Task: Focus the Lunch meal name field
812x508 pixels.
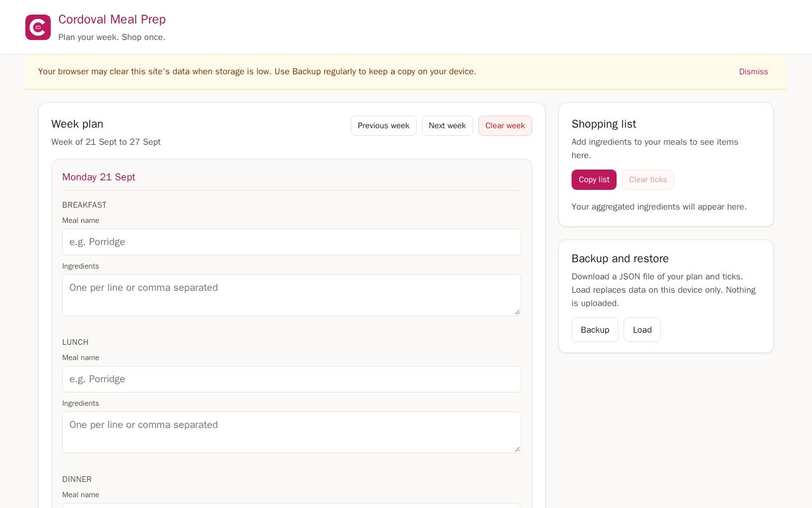Action: click(x=292, y=379)
